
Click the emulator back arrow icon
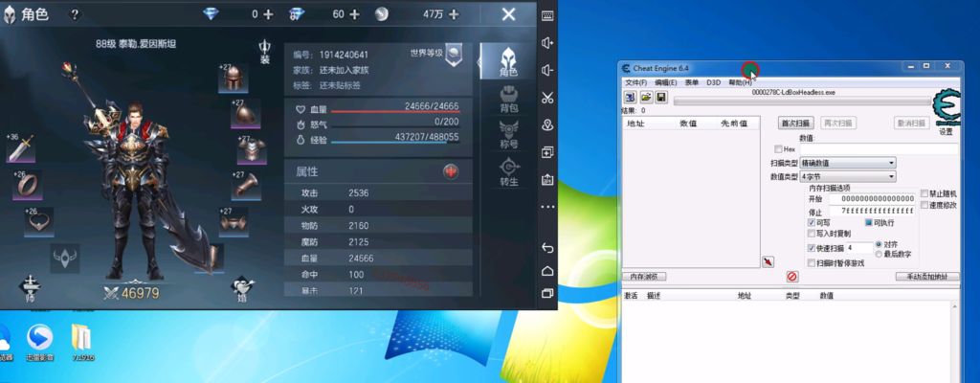(547, 248)
